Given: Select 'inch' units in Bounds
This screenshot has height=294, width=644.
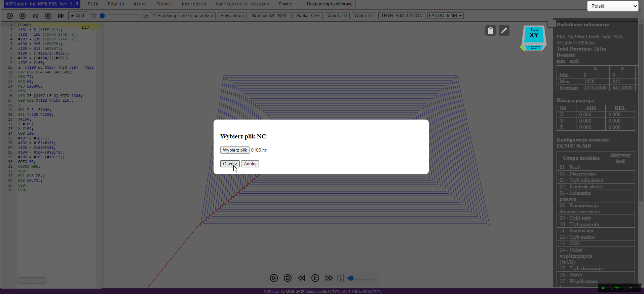Looking at the screenshot, I should pyautogui.click(x=574, y=61).
